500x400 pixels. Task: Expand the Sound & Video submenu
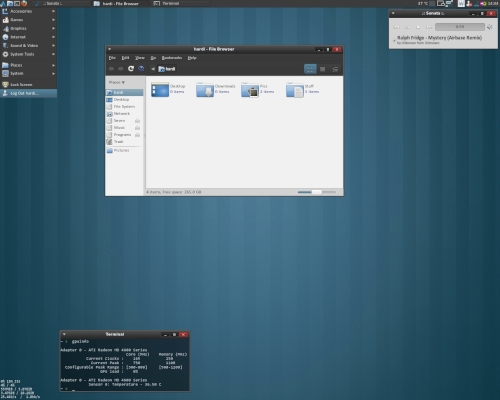[28, 46]
